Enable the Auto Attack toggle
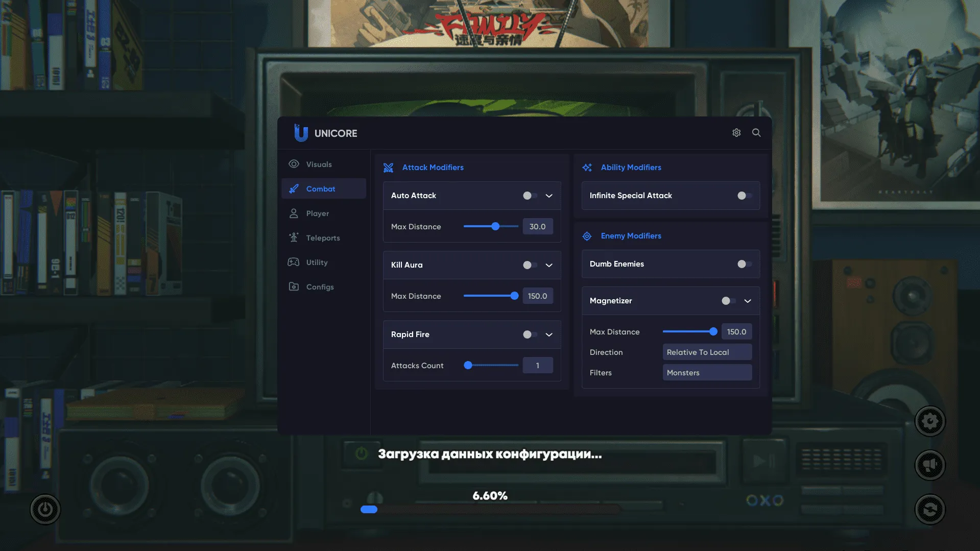980x551 pixels. 530,196
